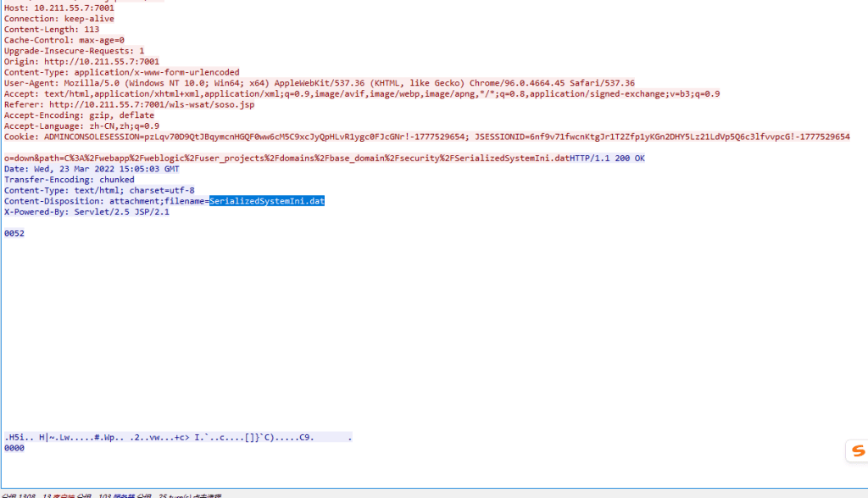Click the application/x-www-form-urlencoded Content-Type line
This screenshot has width=868, height=498.
coord(121,73)
